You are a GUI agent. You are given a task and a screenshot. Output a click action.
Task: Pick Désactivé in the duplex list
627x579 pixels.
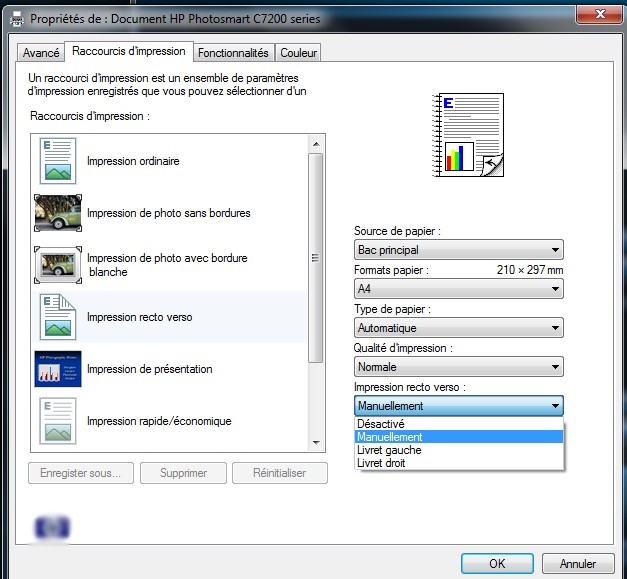point(459,423)
